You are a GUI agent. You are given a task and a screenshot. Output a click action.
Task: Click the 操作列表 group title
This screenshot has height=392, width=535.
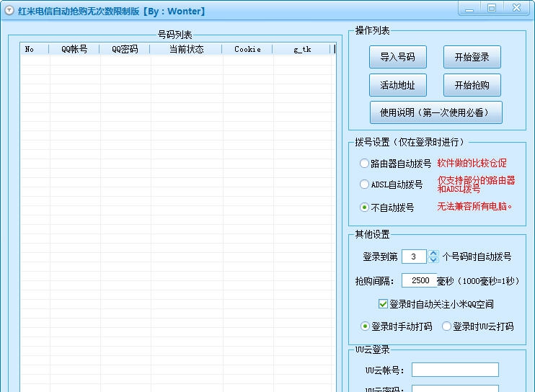point(372,30)
